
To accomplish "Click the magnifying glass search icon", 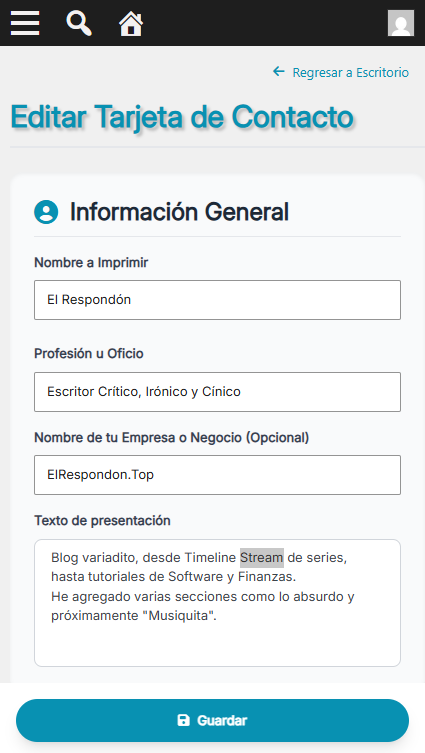I will coord(79,23).
